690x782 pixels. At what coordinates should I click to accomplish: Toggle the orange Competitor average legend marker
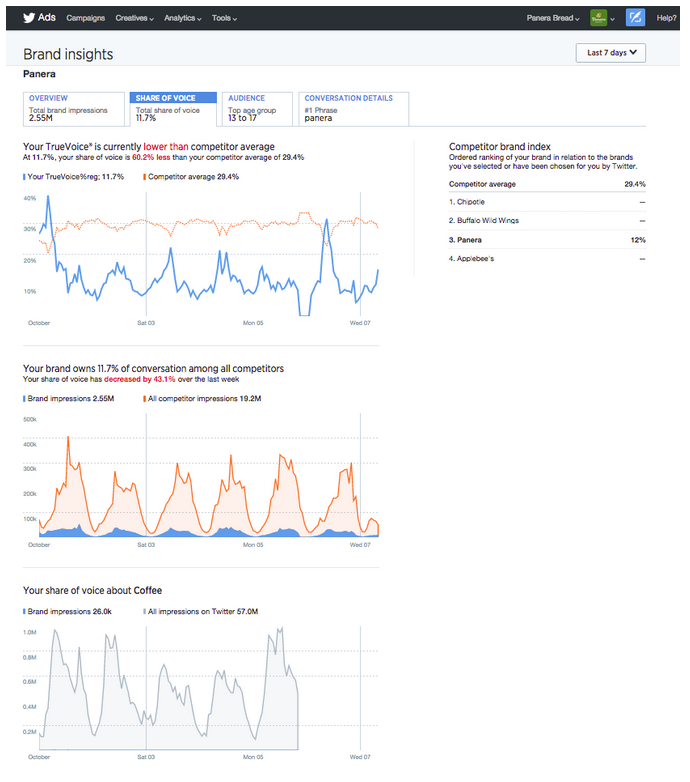click(146, 176)
